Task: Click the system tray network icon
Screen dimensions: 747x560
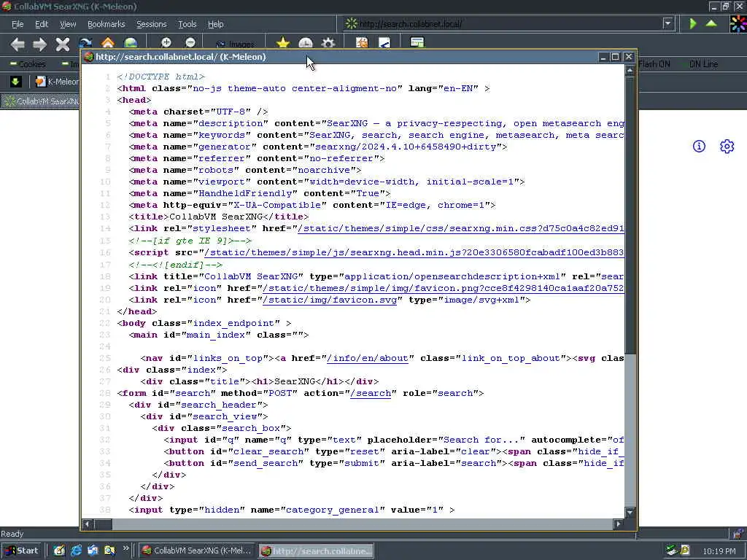Action: coord(672,551)
